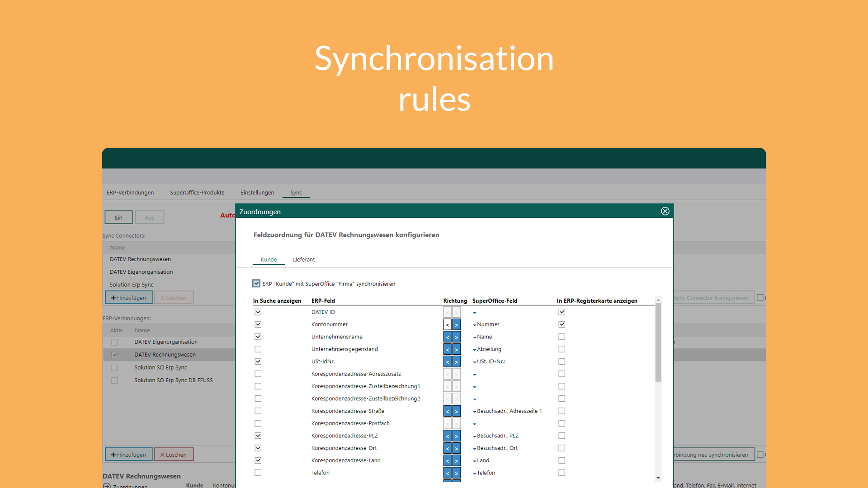Switch to the Kunde tab
The image size is (868, 488).
(269, 259)
